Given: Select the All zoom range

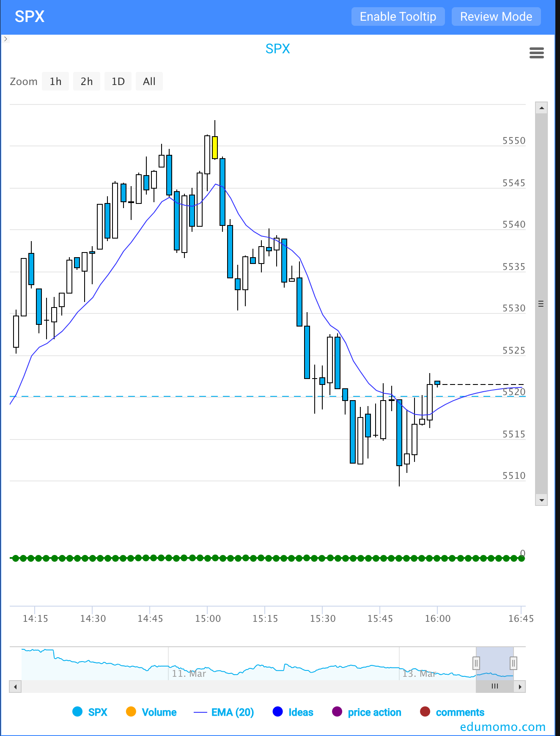Looking at the screenshot, I should pos(149,81).
